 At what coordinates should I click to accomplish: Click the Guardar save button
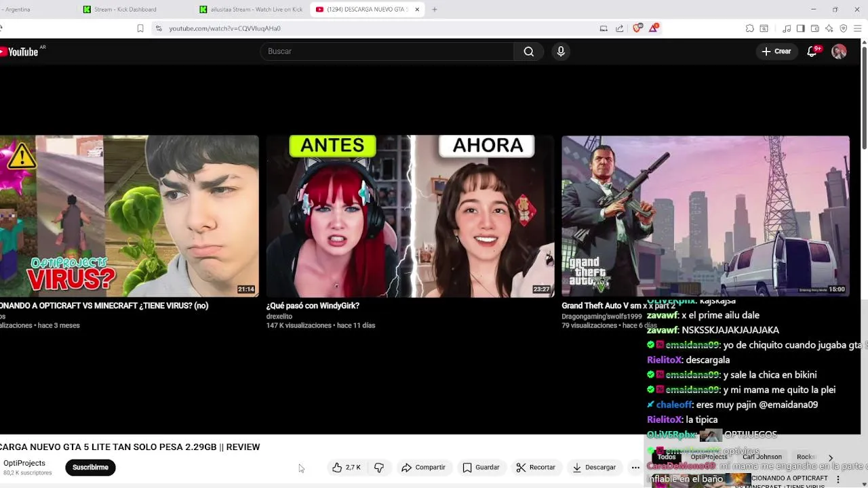coord(481,467)
